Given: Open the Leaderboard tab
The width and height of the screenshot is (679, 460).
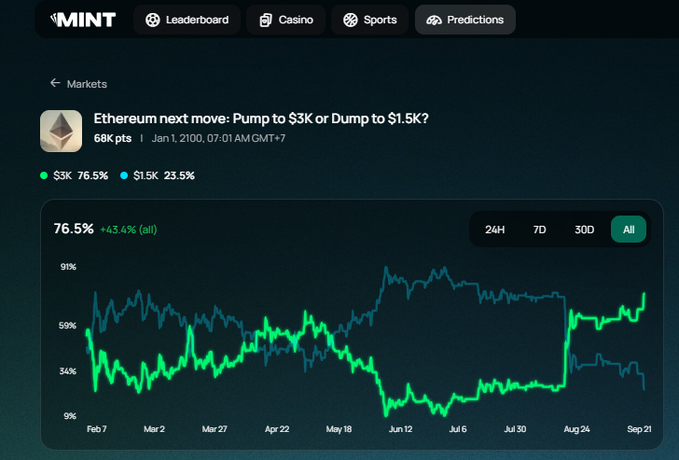Looking at the screenshot, I should (187, 20).
